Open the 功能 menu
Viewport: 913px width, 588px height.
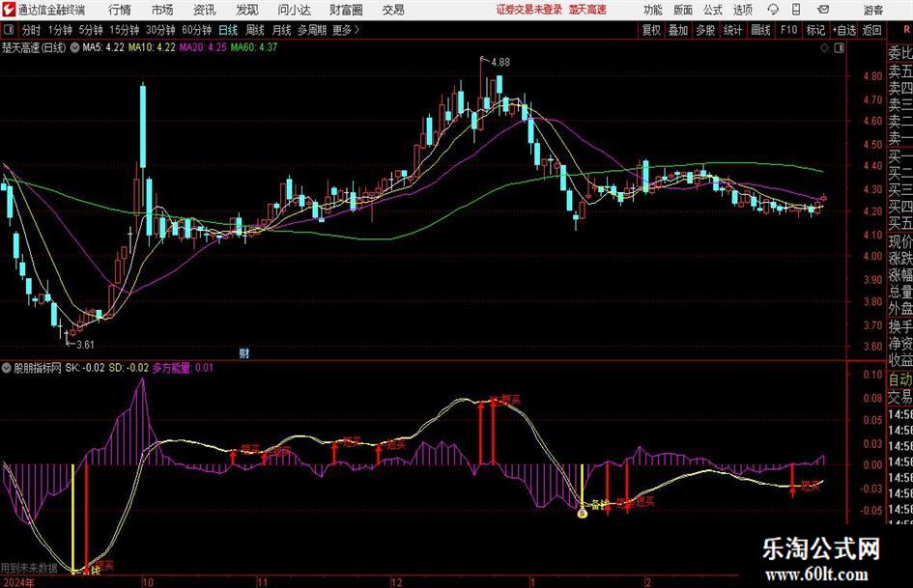pos(653,10)
